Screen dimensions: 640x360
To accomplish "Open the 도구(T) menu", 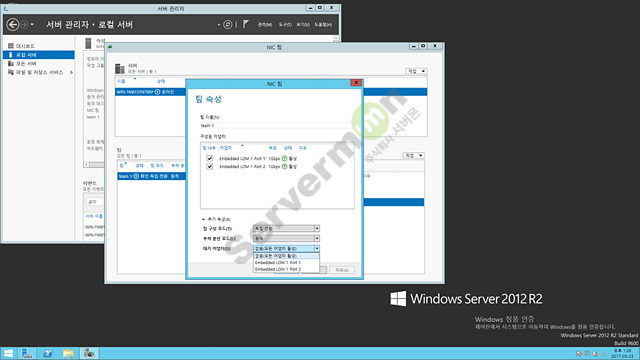I will pos(285,25).
